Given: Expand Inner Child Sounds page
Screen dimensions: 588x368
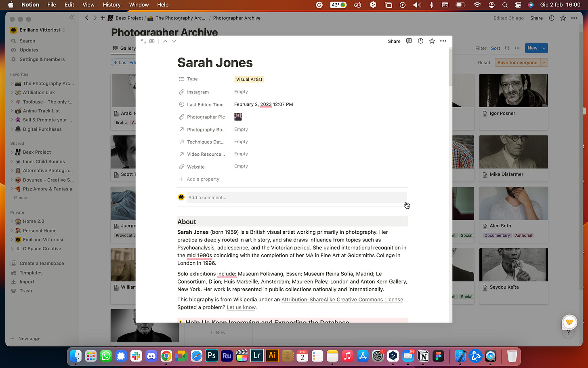Looking at the screenshot, I should click(x=12, y=161).
